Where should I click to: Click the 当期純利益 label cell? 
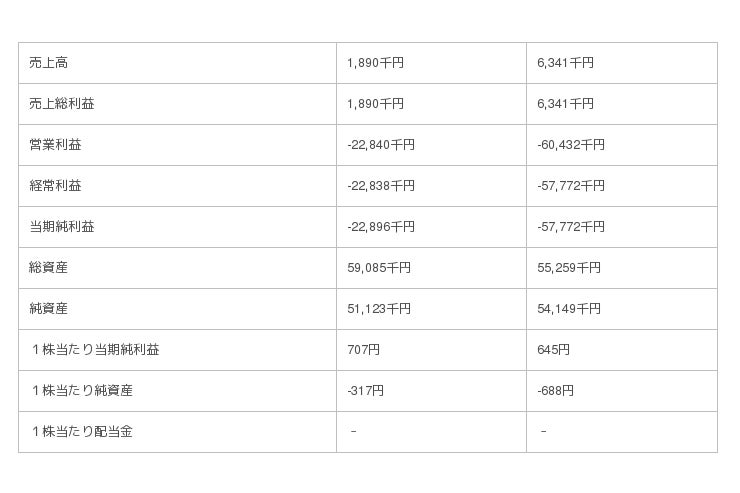pyautogui.click(x=62, y=227)
